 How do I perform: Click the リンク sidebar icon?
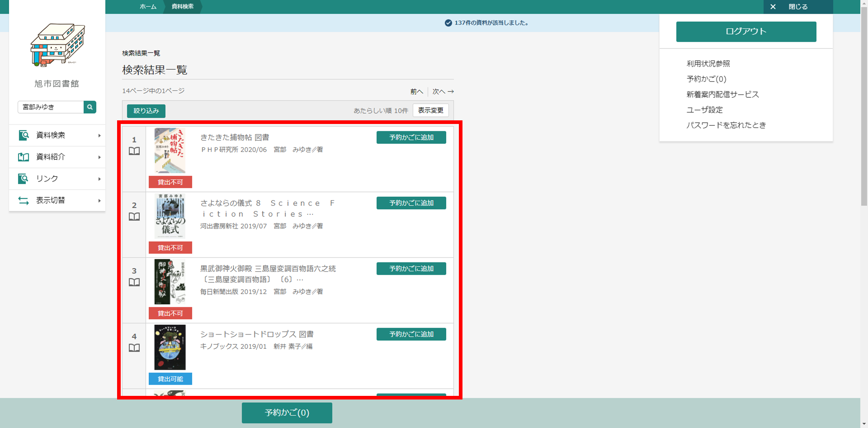click(x=24, y=179)
